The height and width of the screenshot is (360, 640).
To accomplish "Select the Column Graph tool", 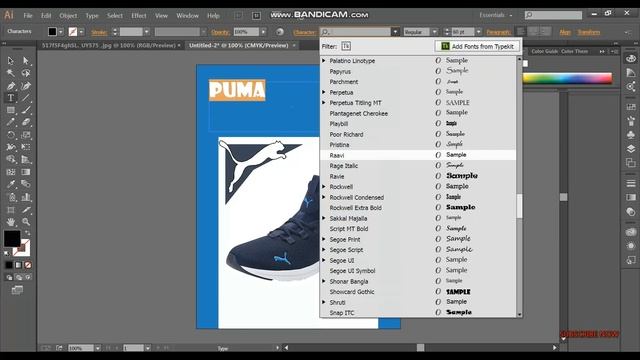I will (x=26, y=197).
